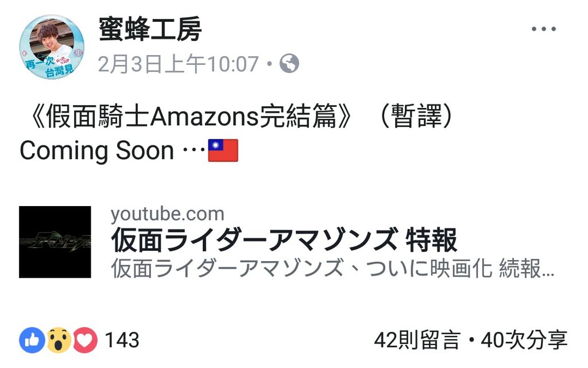This screenshot has width=588, height=368.
Task: Open the three-dot post options menu
Action: tap(543, 29)
